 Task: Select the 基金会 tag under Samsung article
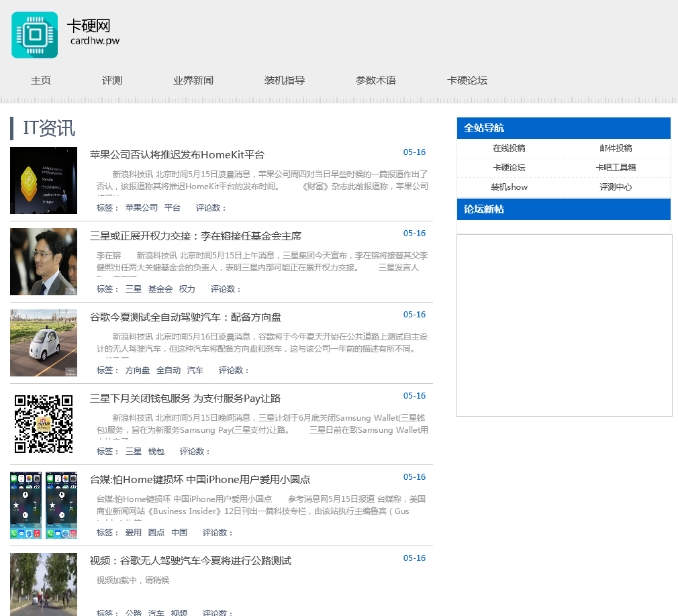click(x=160, y=289)
